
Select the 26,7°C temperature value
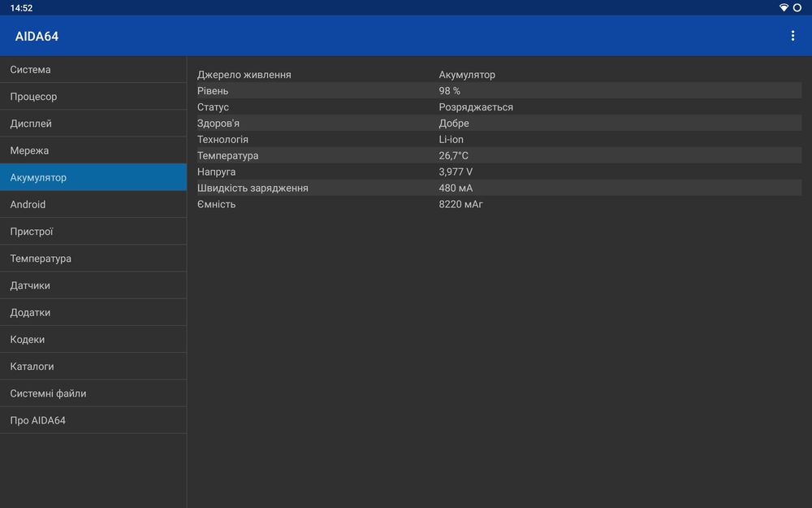[453, 155]
